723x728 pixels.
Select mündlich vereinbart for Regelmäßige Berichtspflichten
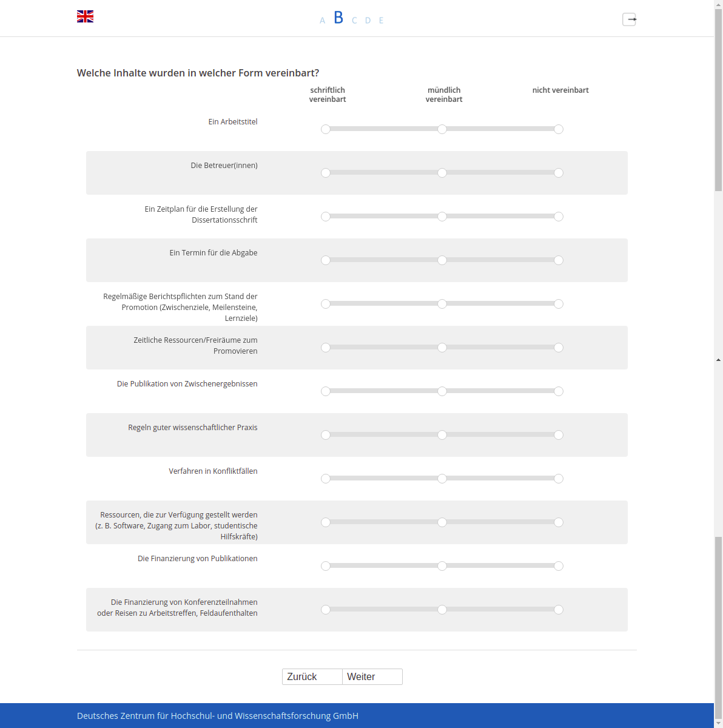(442, 304)
